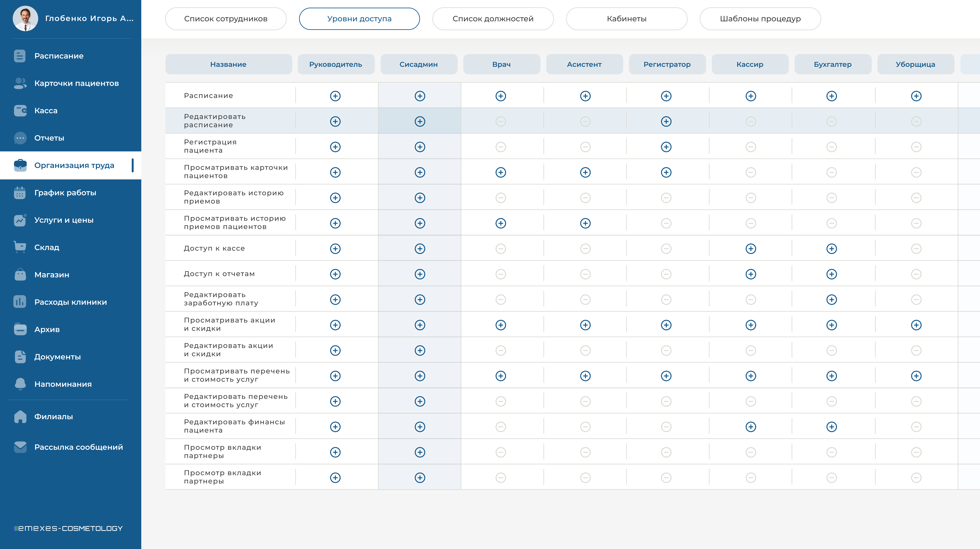The height and width of the screenshot is (549, 980).
Task: Click the Название column header
Action: pyautogui.click(x=228, y=64)
